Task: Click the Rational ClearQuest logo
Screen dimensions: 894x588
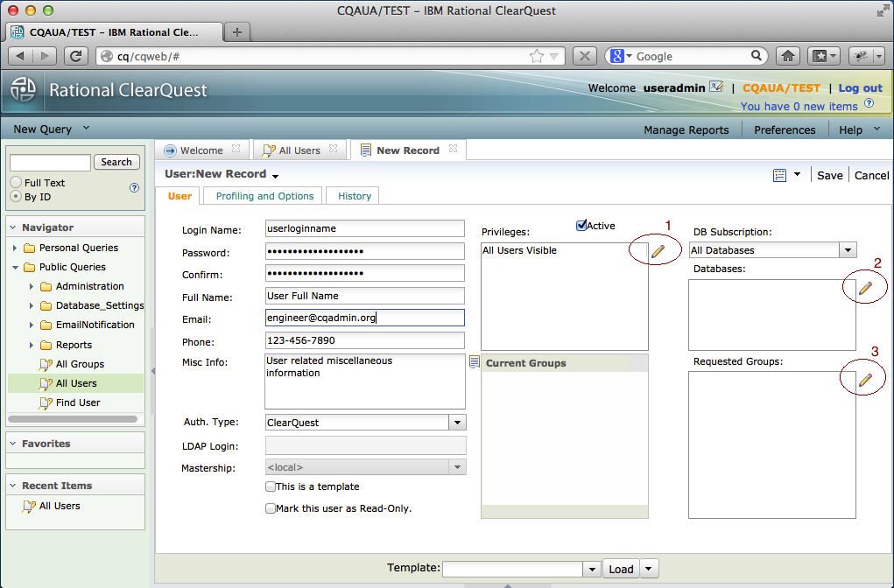Action: tap(23, 90)
